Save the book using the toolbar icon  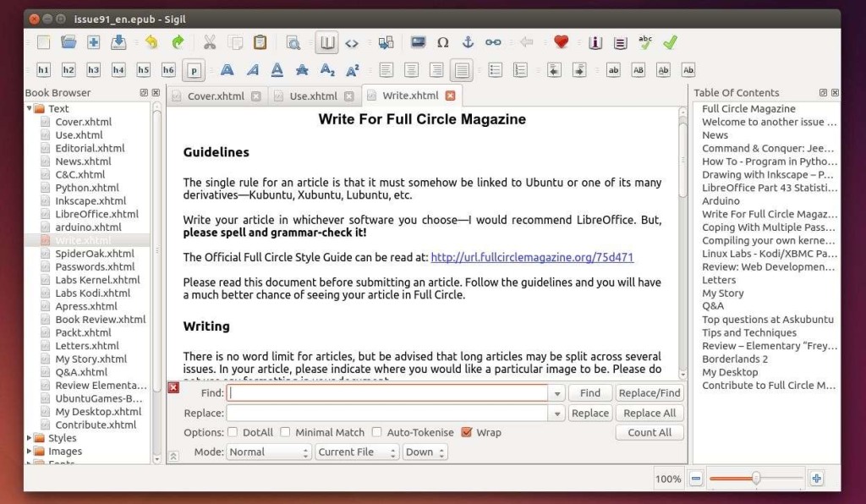(x=118, y=42)
